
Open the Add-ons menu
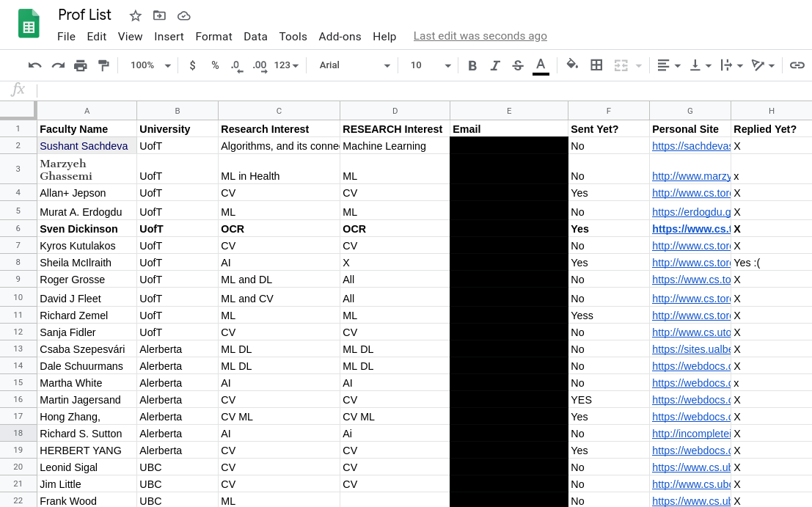340,37
